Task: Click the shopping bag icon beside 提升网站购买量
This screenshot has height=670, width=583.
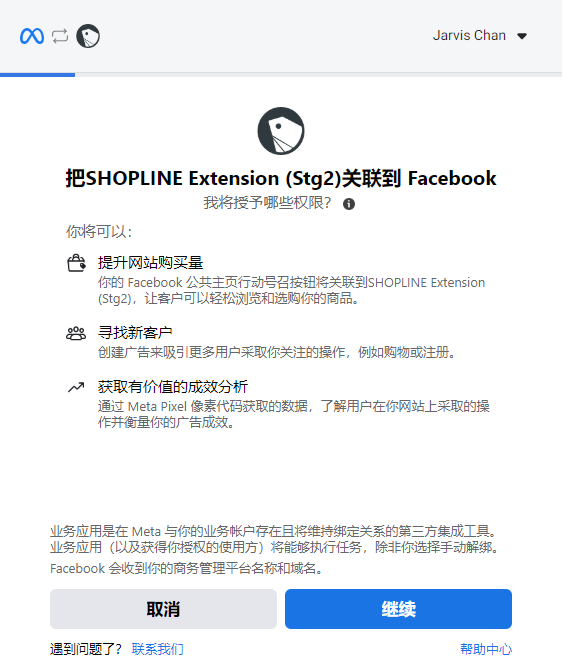Action: coord(77,263)
